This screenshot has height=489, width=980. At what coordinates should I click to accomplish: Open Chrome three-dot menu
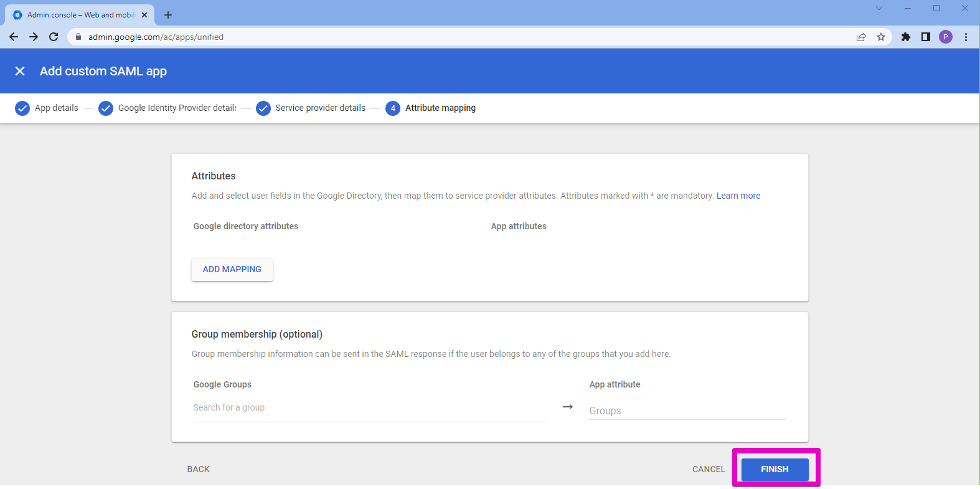[966, 37]
